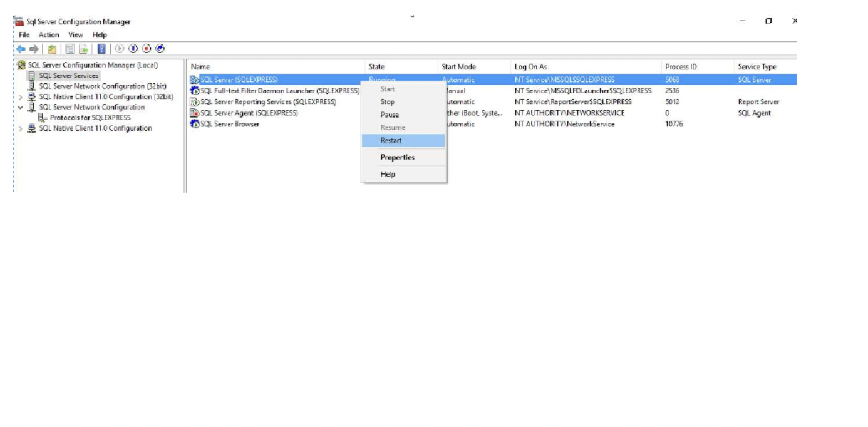The image size is (868, 427).
Task: Click the SQL Server (SQLEXPRESS) service icon
Action: point(195,80)
